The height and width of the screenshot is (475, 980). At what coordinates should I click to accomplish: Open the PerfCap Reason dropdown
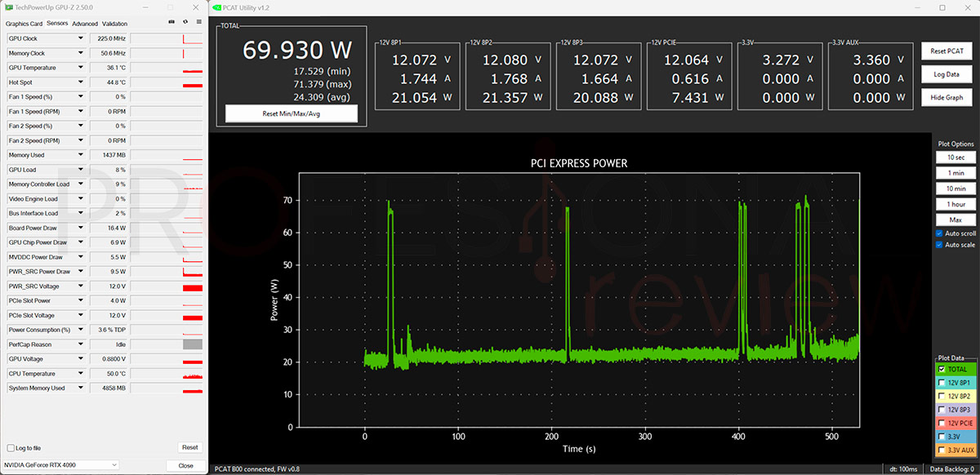pos(80,344)
